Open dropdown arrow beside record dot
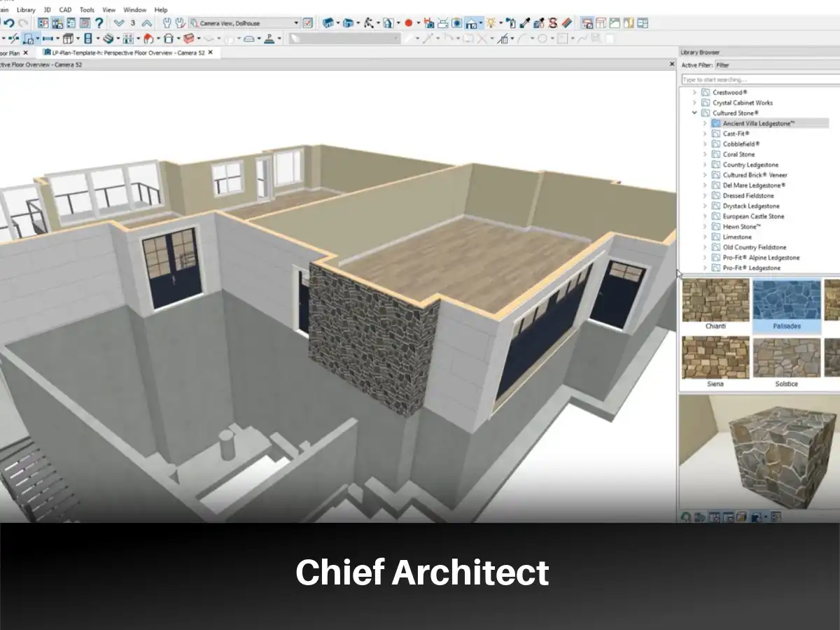 [418, 23]
